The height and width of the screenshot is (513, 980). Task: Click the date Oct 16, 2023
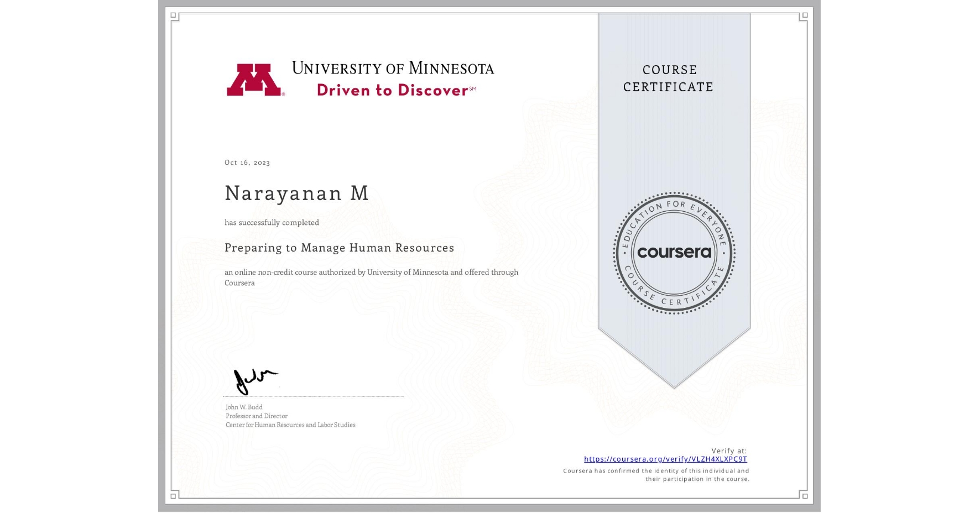click(247, 162)
